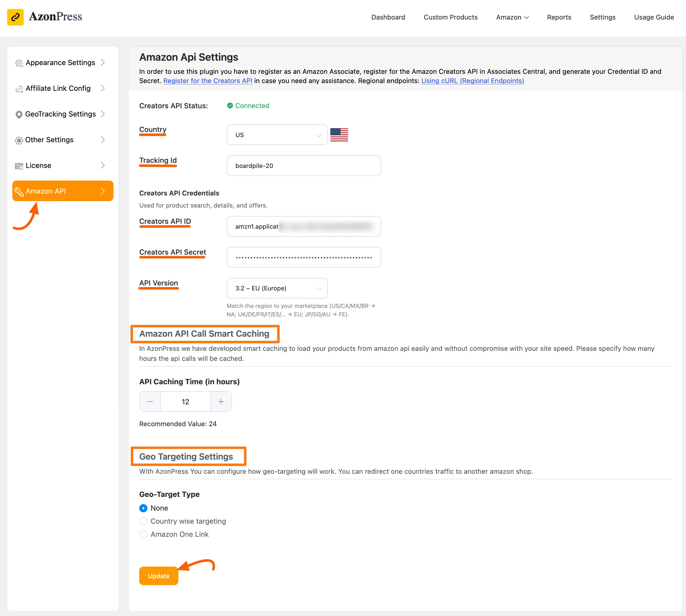Click the Amazon Api Settings title
The height and width of the screenshot is (616, 686).
coord(189,57)
